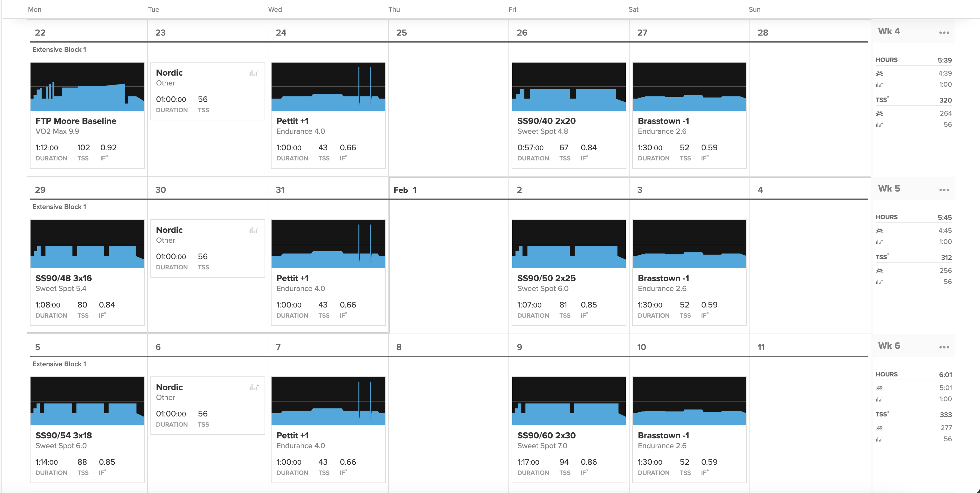Screen dimensions: 980x493
Task: Open the SS90/40 2x20 workout graph
Action: click(x=569, y=87)
